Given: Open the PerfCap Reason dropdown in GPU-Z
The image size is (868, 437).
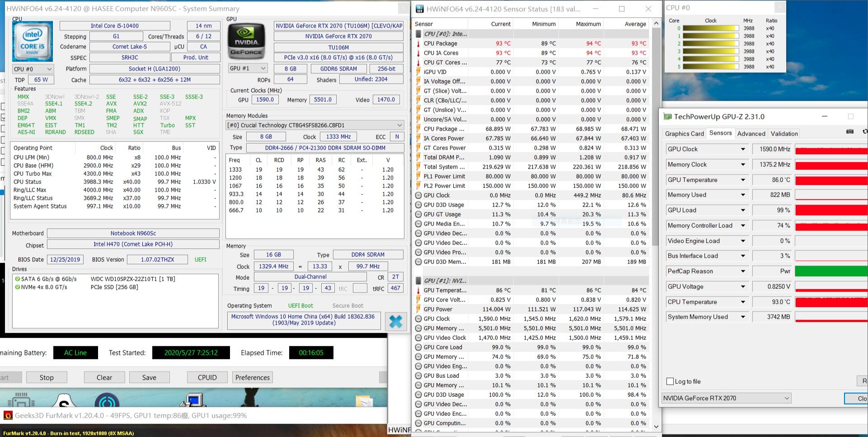Looking at the screenshot, I should pyautogui.click(x=743, y=272).
